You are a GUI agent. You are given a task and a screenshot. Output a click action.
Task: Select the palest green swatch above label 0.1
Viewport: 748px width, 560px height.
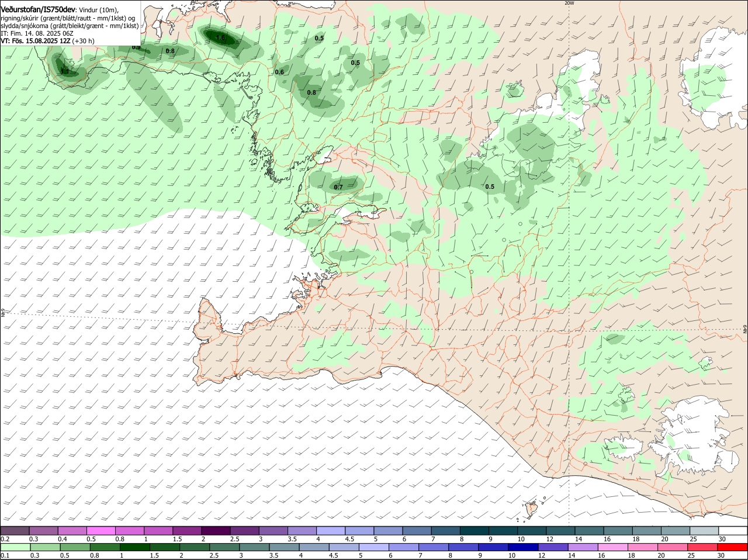(15, 547)
